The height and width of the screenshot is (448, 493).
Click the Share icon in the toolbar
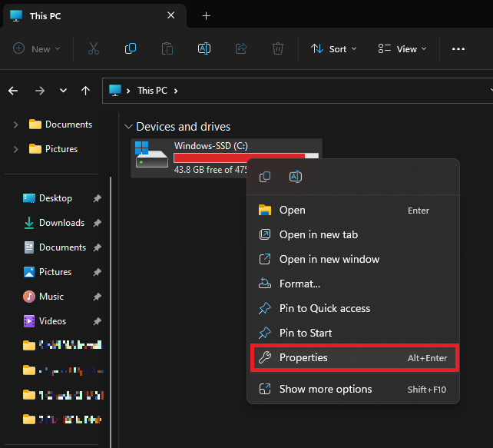[x=241, y=48]
